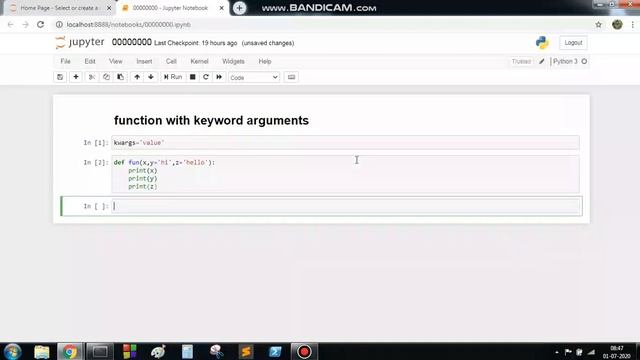Select the cell defining def fun
Viewport: 640px width, 360px height.
tap(345, 174)
